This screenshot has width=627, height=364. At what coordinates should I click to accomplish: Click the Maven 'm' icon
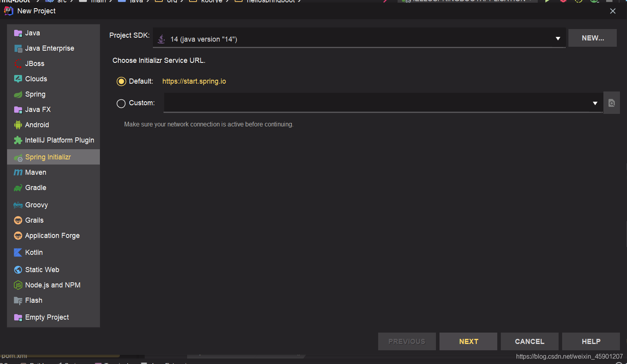pyautogui.click(x=18, y=172)
